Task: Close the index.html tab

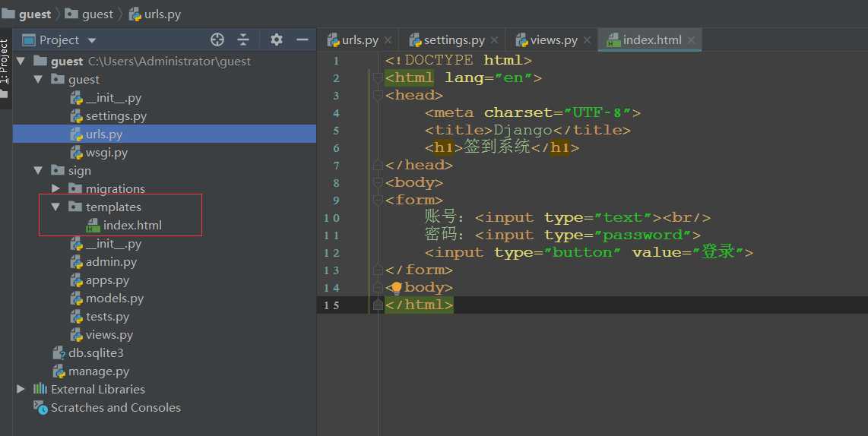Action: pos(691,40)
